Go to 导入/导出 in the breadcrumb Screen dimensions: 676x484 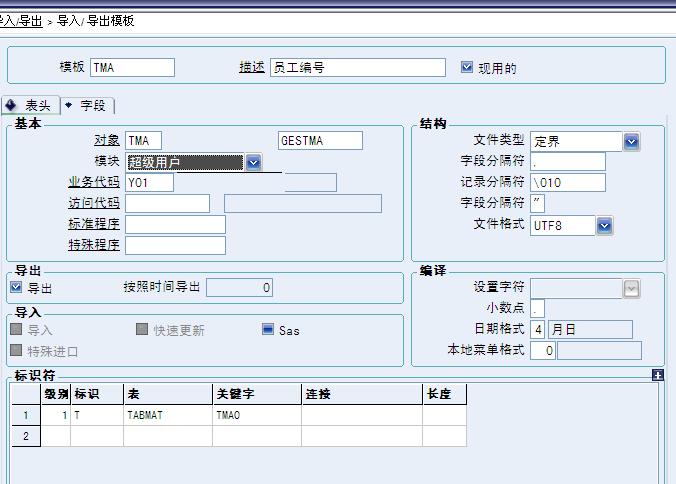(20, 20)
